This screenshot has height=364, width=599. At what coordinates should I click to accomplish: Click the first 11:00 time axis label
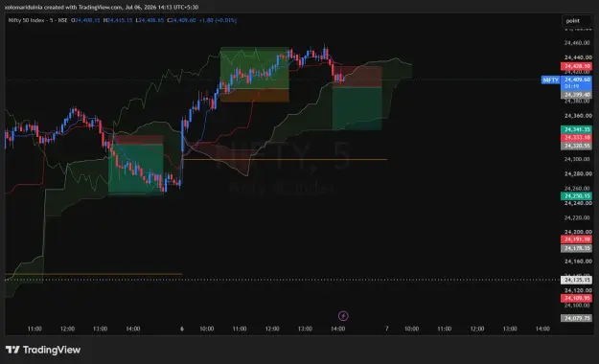(35, 329)
